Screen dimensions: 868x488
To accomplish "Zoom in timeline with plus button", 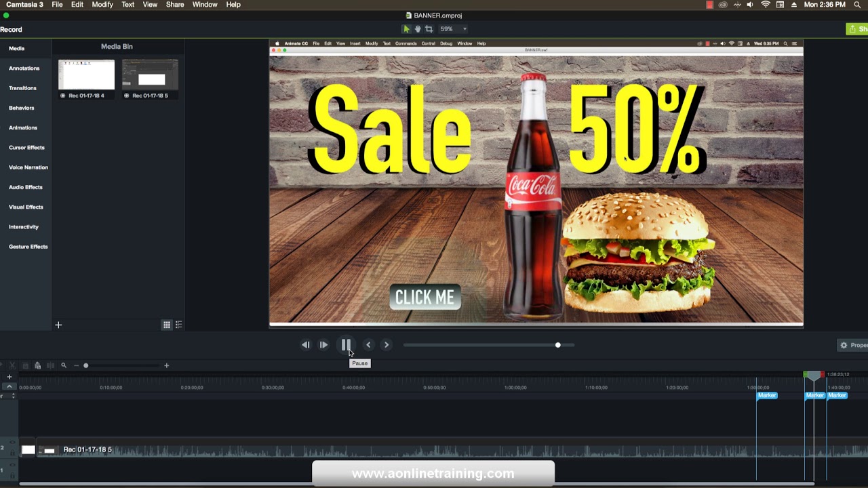I will [166, 365].
